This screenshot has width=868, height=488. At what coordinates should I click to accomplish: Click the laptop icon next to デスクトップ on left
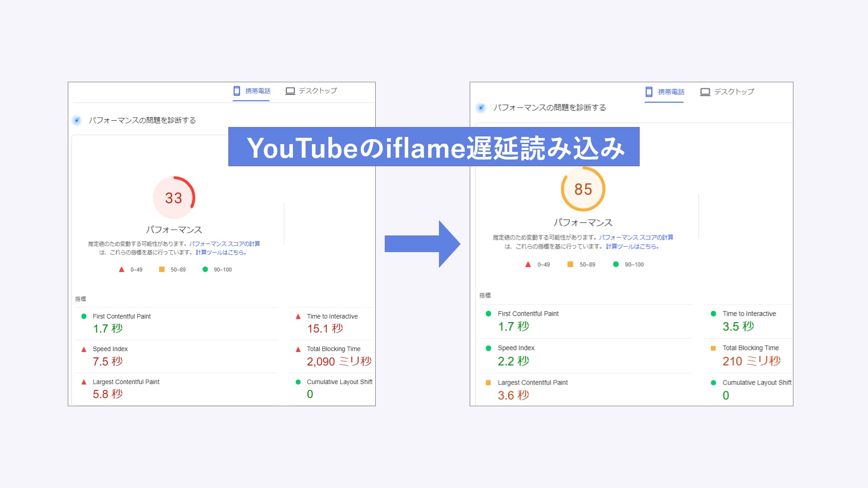(291, 90)
